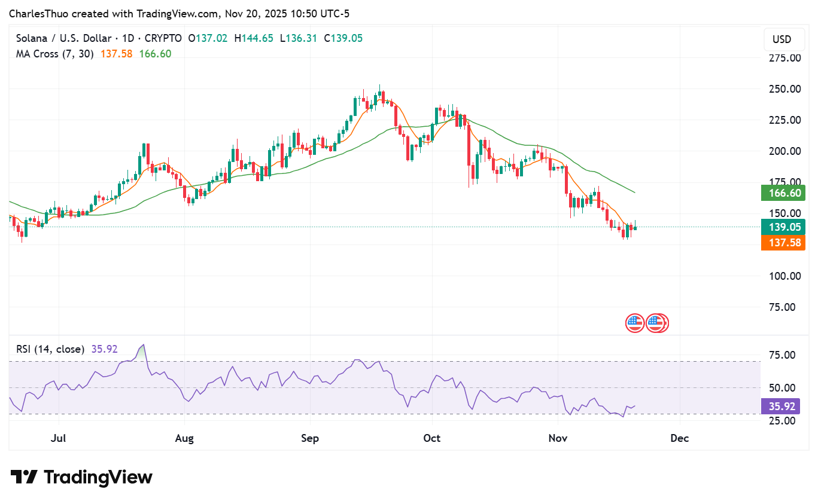
Task: Click the Nov label on the time axis
Action: pos(558,438)
